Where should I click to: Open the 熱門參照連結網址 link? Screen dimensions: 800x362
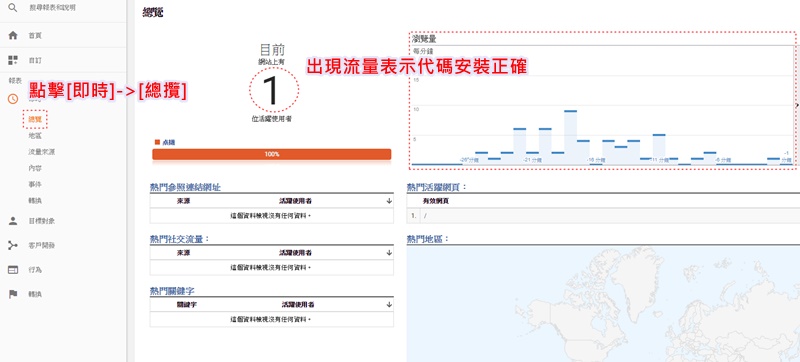coord(185,187)
